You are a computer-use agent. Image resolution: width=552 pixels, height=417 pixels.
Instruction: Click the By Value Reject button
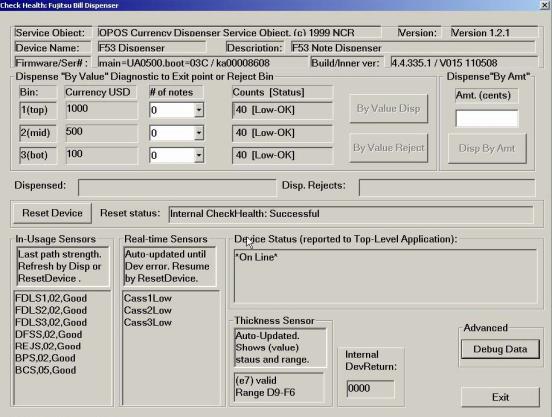(x=389, y=148)
